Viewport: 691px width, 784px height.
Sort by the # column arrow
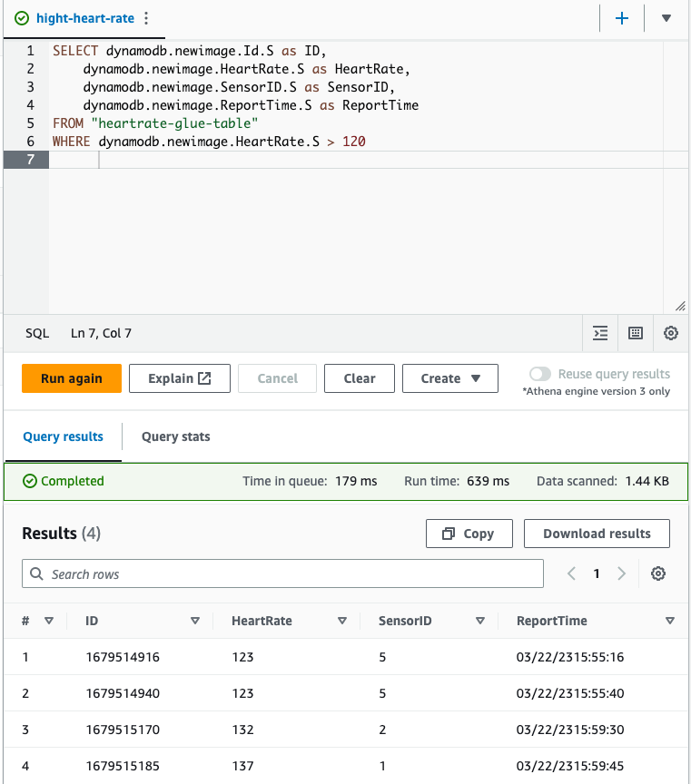click(x=48, y=621)
